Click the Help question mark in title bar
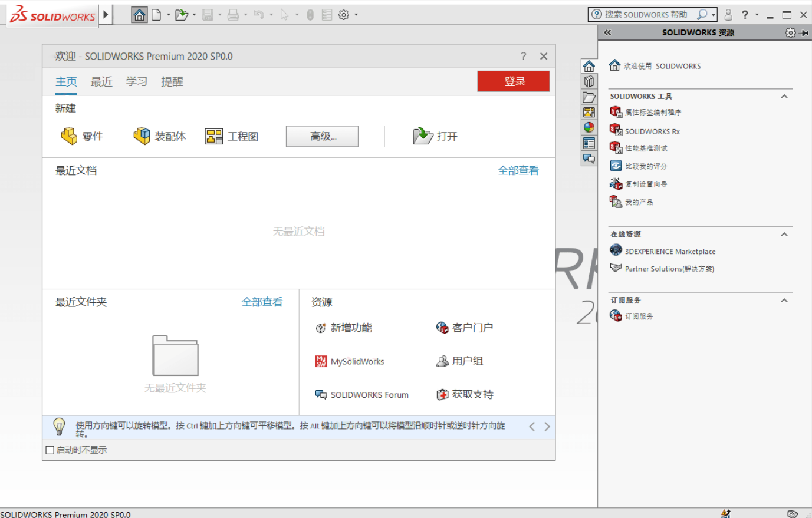 pos(745,15)
